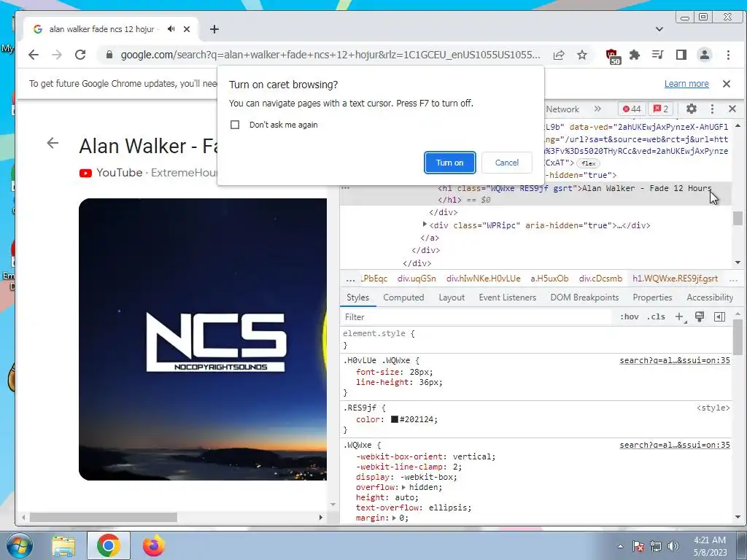Expand the div class WPRipc node

click(425, 225)
